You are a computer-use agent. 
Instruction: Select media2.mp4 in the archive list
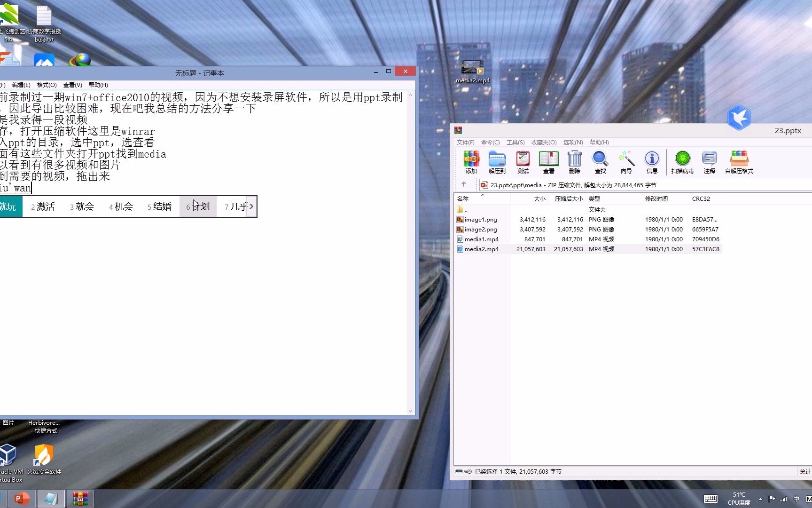(x=588, y=249)
